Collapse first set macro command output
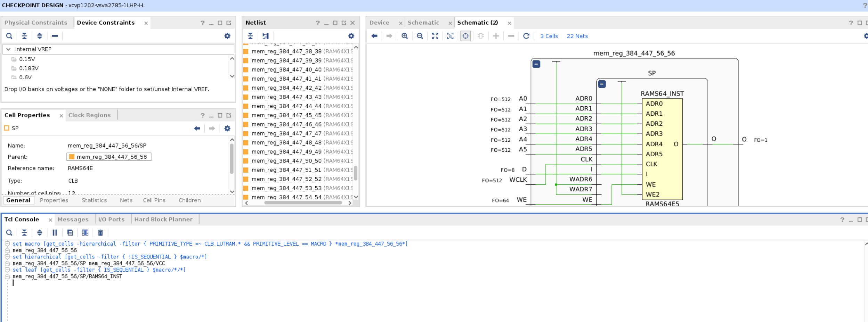 (x=7, y=244)
